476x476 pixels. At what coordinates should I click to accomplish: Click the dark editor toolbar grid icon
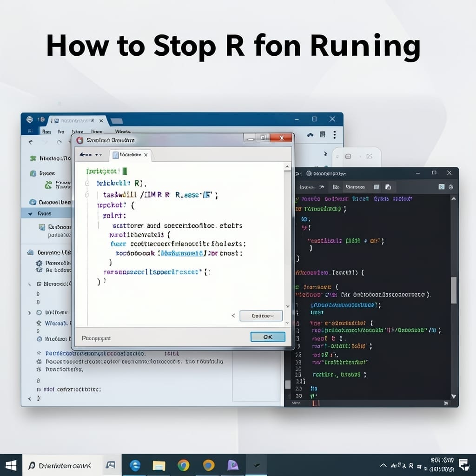tap(377, 187)
